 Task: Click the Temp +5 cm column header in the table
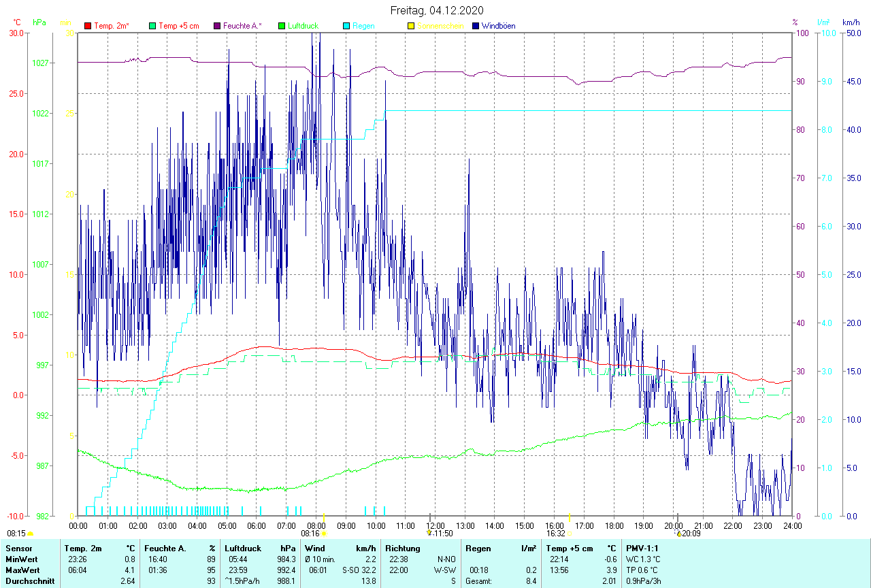(x=570, y=548)
